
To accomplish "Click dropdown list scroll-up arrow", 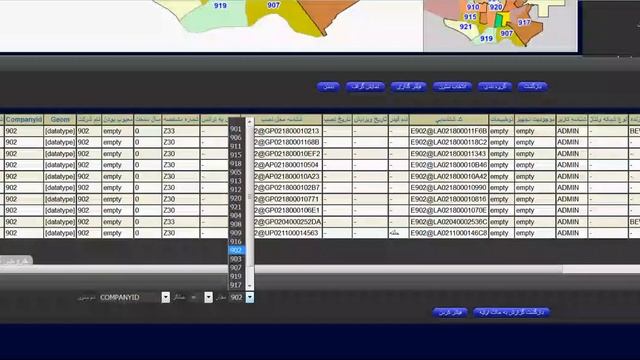I will (250, 121).
